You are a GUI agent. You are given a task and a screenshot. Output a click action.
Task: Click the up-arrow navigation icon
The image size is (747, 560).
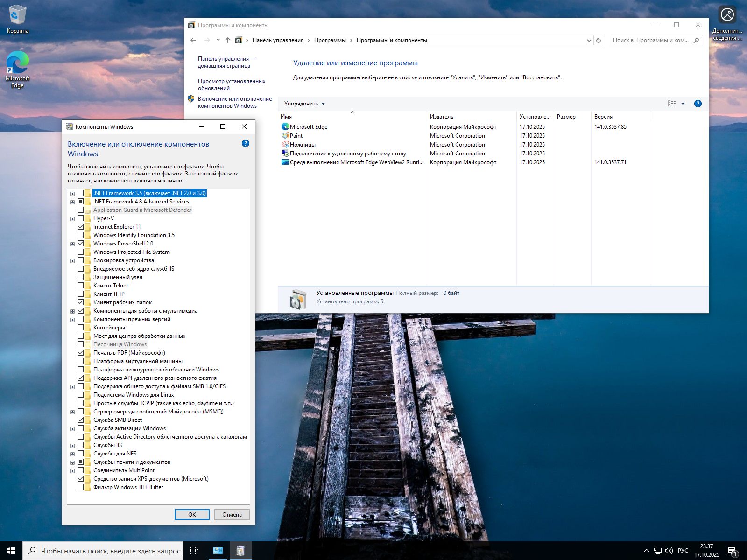coord(228,40)
